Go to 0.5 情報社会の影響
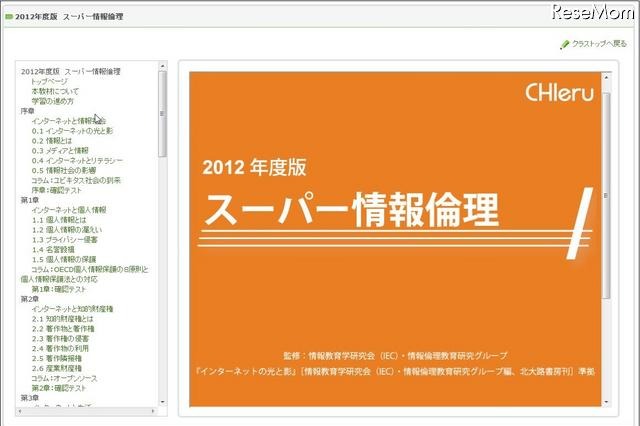This screenshot has height=426, width=640. point(64,170)
